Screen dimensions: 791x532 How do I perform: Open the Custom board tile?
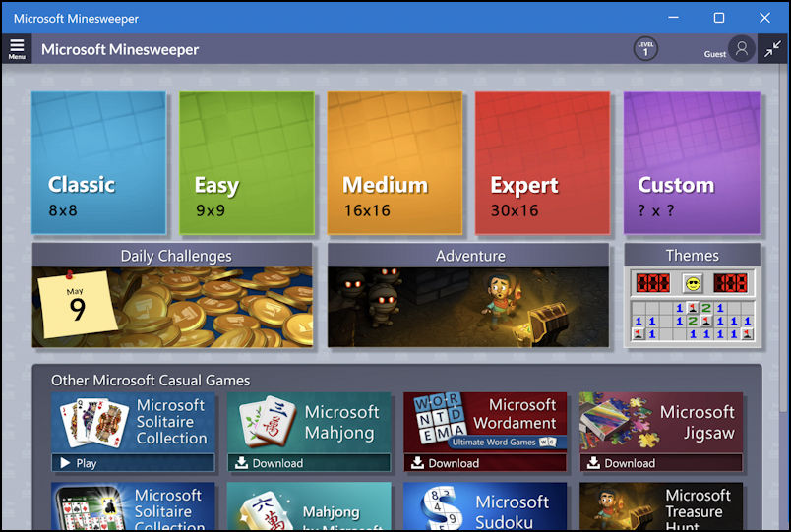(692, 163)
